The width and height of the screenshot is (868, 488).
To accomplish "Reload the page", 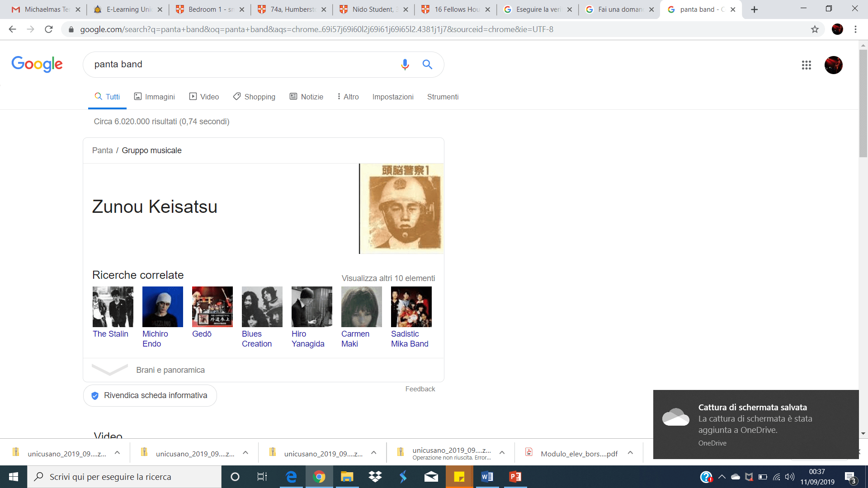I will [49, 29].
